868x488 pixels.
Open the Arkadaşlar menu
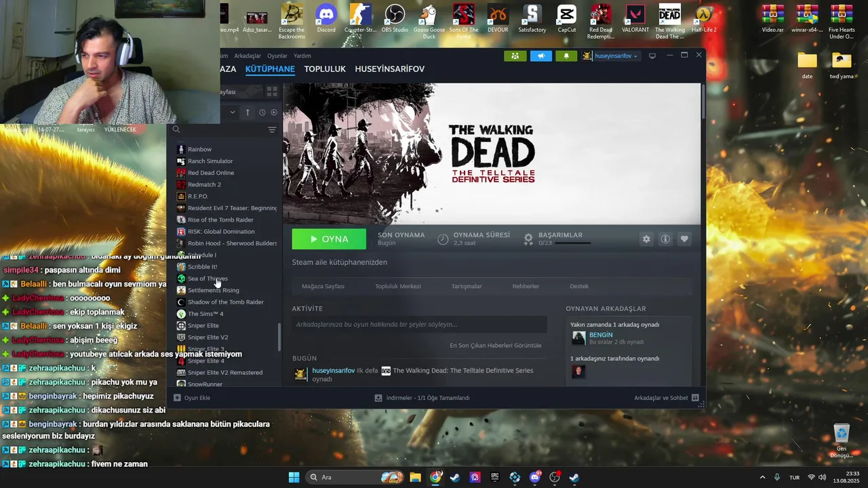click(248, 56)
